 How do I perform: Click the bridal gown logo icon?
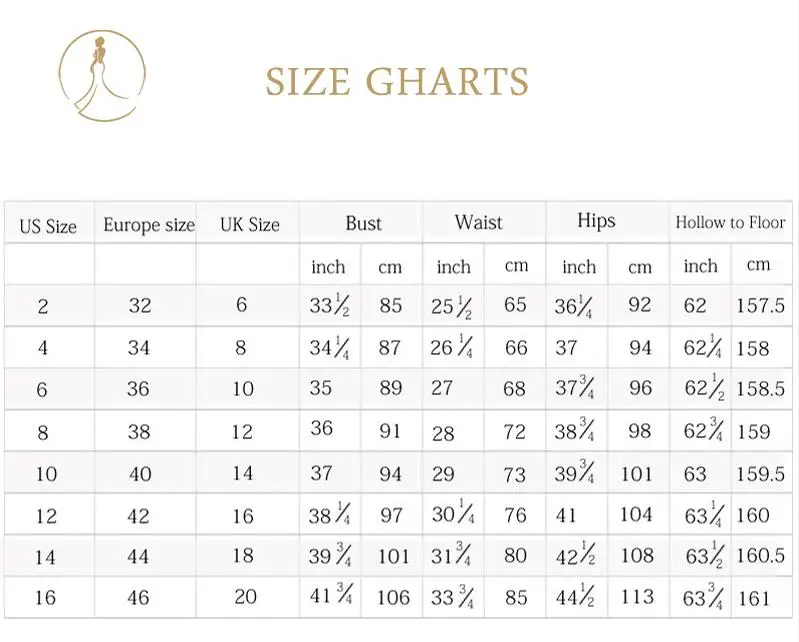pyautogui.click(x=102, y=75)
